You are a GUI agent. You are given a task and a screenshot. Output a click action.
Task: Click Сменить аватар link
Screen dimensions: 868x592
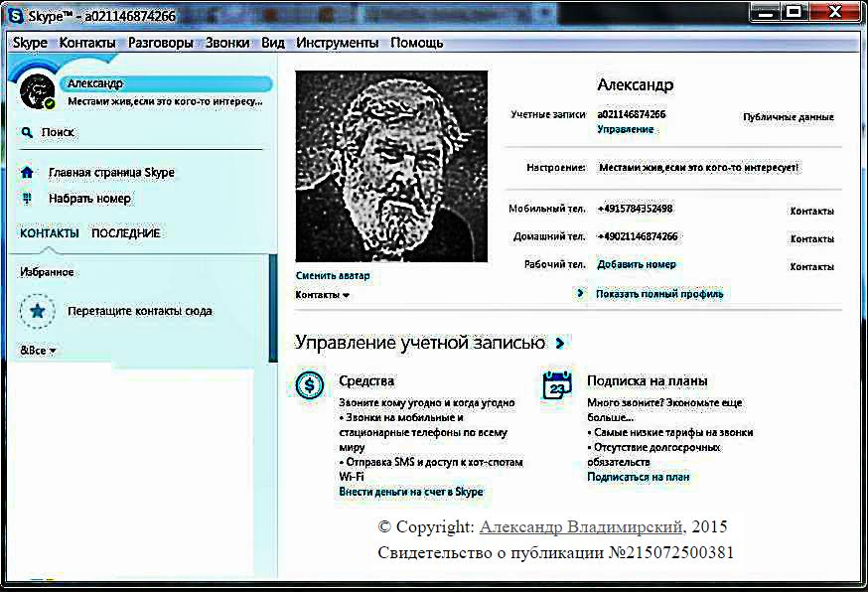333,275
